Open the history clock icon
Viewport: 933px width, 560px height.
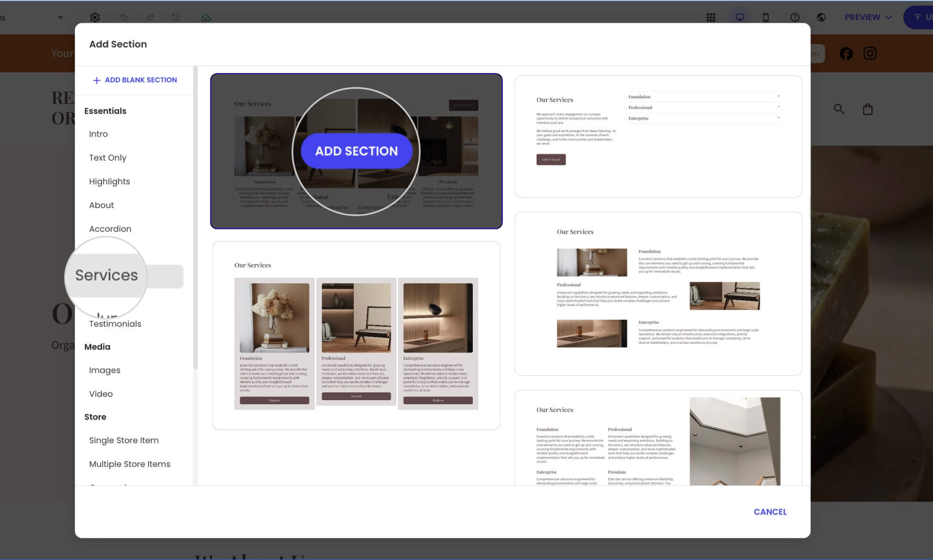pos(176,18)
